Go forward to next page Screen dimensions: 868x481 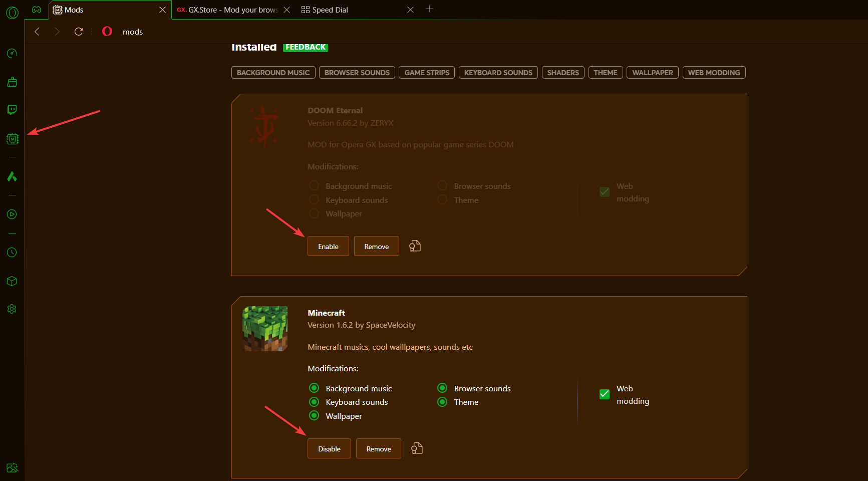click(x=57, y=32)
